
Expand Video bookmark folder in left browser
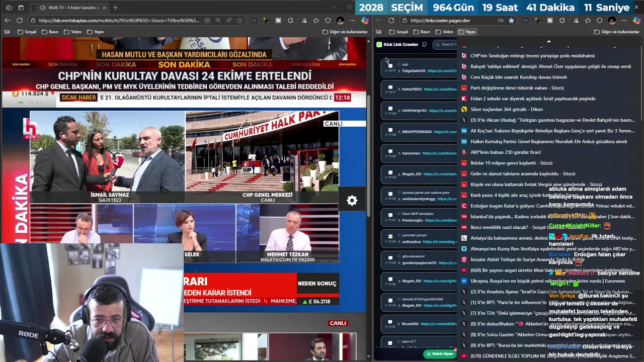point(72,32)
